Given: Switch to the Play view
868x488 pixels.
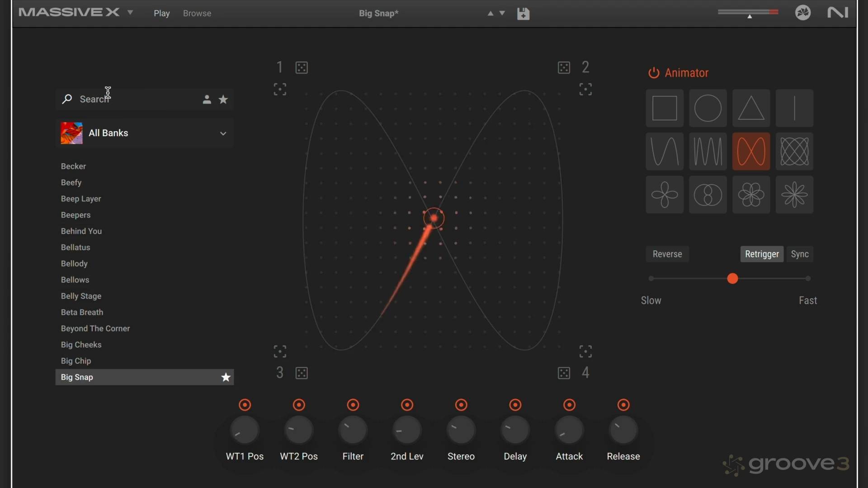Looking at the screenshot, I should 161,14.
